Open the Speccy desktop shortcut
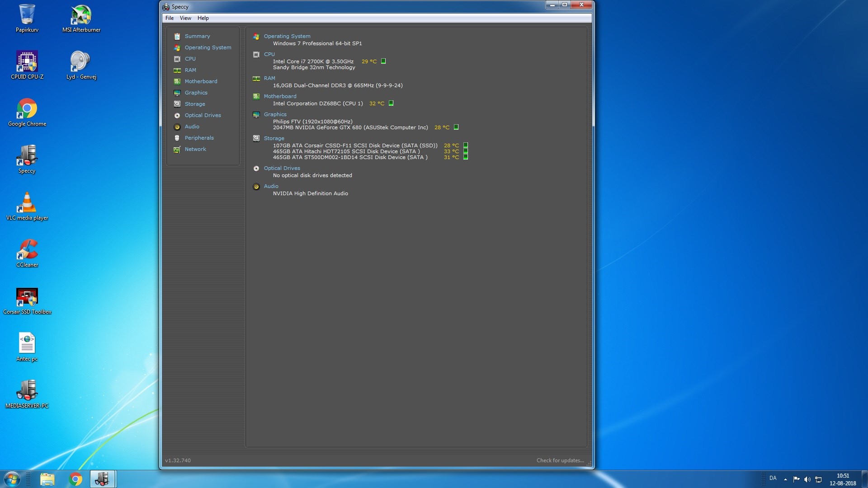This screenshot has width=868, height=488. coord(27,160)
